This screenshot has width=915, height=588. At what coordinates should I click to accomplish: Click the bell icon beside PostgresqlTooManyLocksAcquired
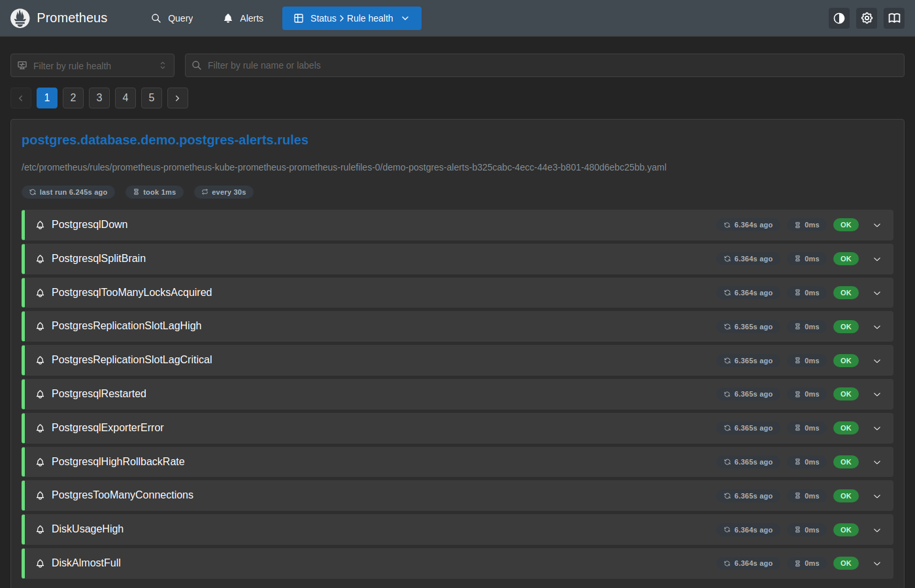click(40, 293)
